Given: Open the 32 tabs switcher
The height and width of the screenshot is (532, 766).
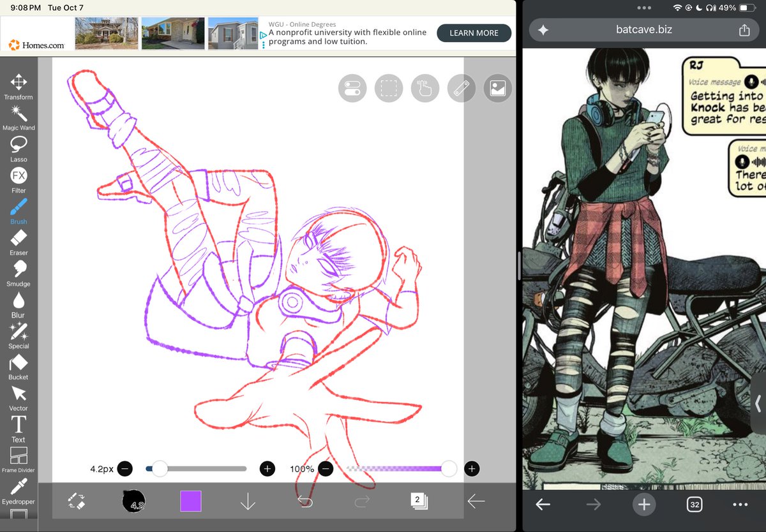Looking at the screenshot, I should tap(695, 505).
